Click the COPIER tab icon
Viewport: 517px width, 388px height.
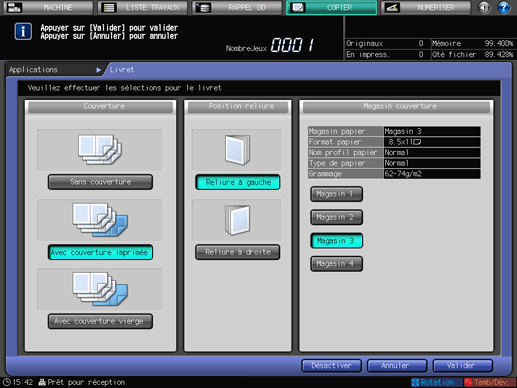click(298, 7)
